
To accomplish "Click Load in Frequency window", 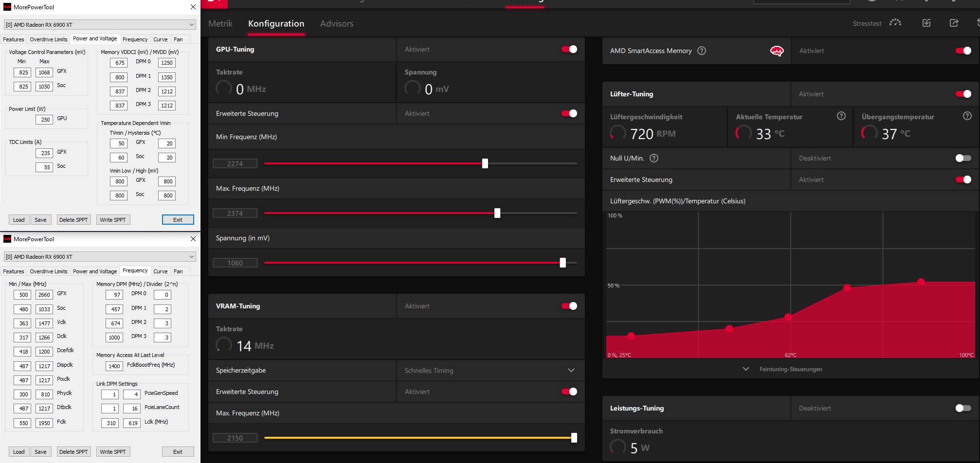I will coord(19,452).
